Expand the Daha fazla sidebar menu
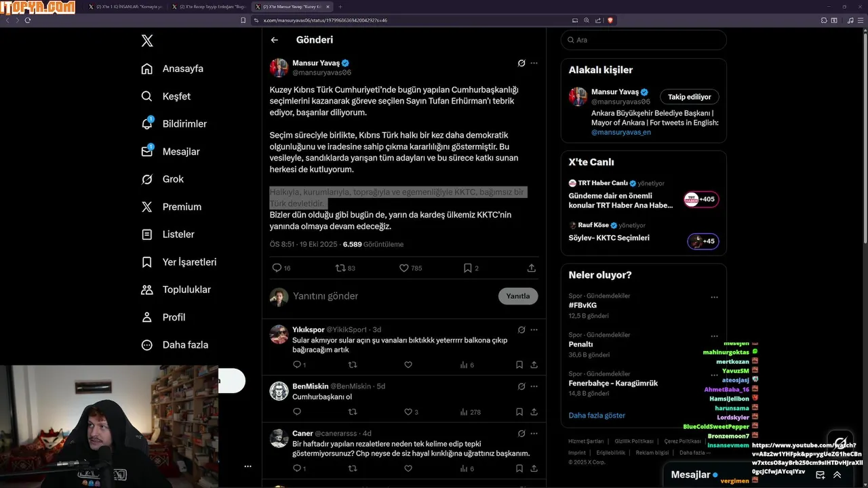Screen dimensions: 868x488 coord(175,344)
